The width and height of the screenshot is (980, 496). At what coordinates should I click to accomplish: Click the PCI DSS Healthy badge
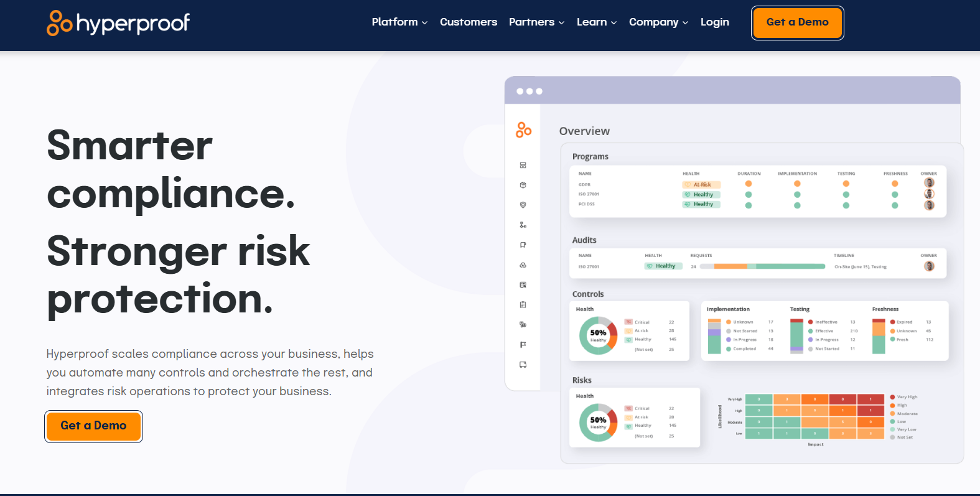click(x=701, y=204)
